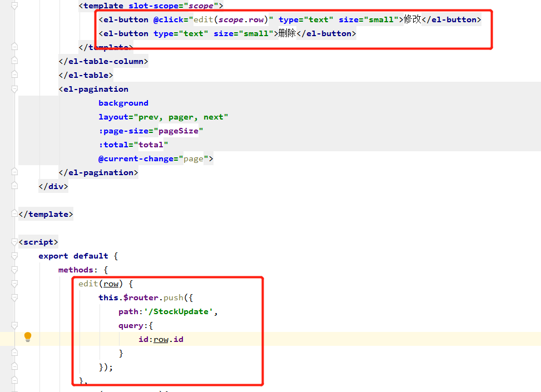Click the edit method name in script
The width and height of the screenshot is (541, 392).
pyautogui.click(x=88, y=284)
